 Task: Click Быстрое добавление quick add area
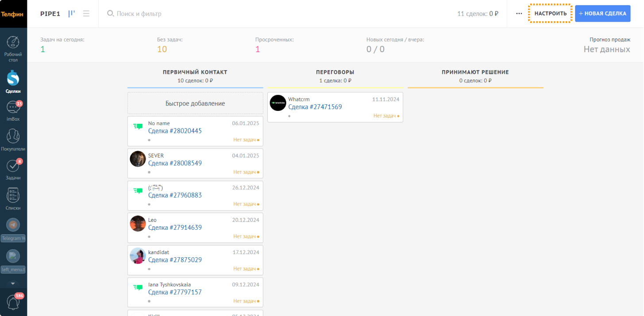195,103
